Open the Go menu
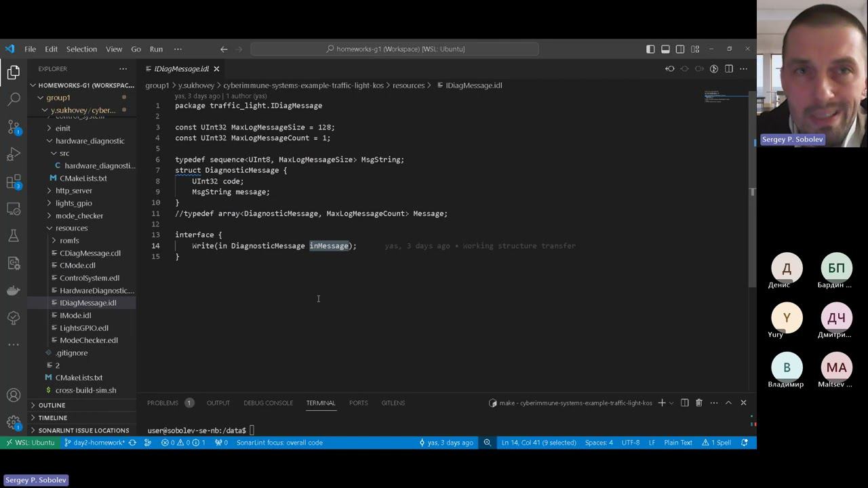This screenshot has height=488, width=868. point(136,49)
